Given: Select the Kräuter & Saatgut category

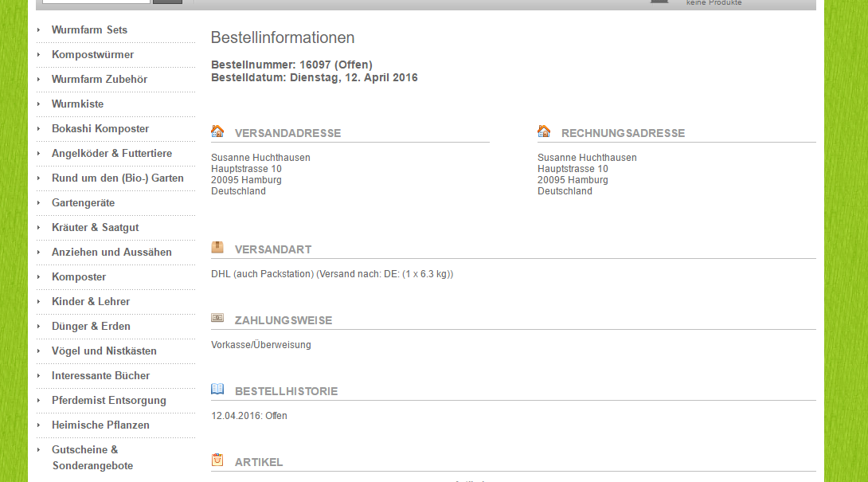Looking at the screenshot, I should pos(95,227).
